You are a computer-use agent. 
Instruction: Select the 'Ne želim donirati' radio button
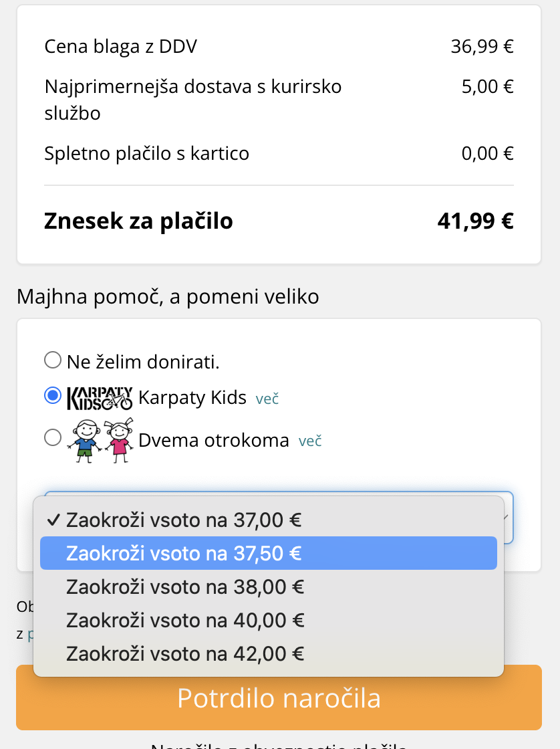pos(52,359)
